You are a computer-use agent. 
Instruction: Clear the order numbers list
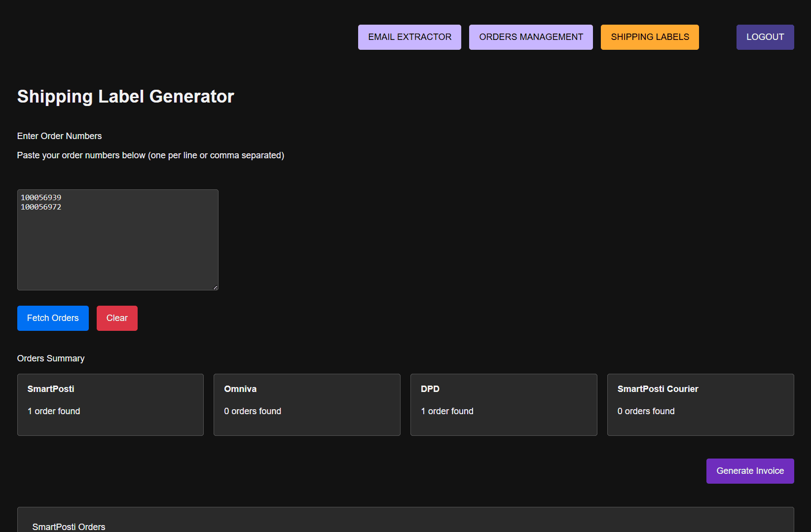[116, 318]
